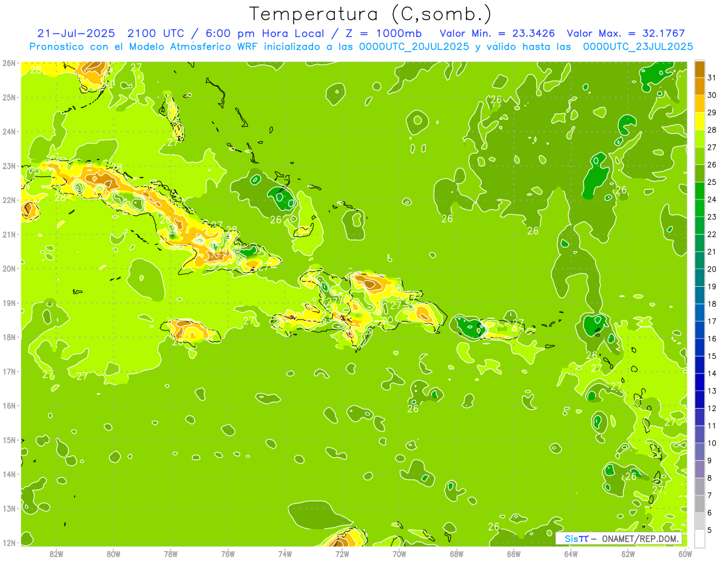Click the 78W longitude axis label
Screen dimensions: 728x562
(170, 553)
